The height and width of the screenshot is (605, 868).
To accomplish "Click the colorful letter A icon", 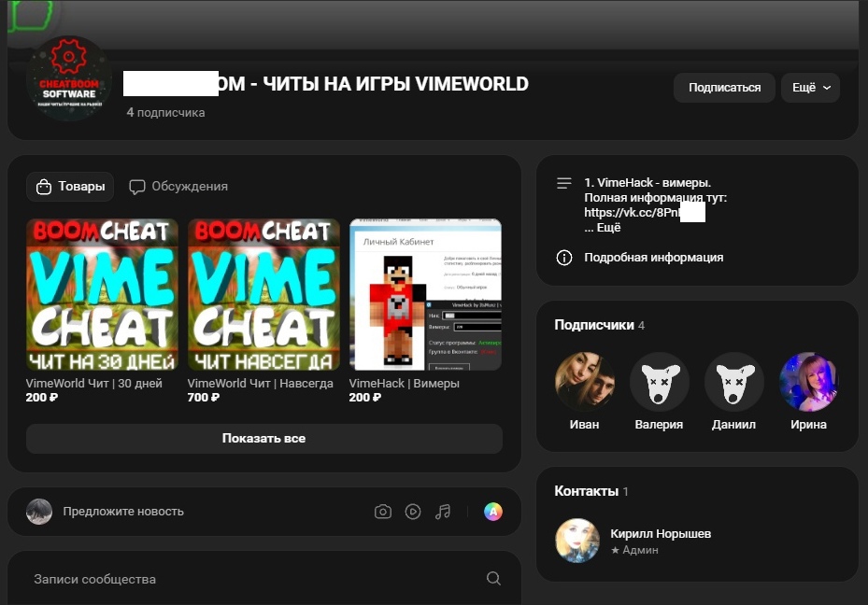I will click(x=492, y=512).
